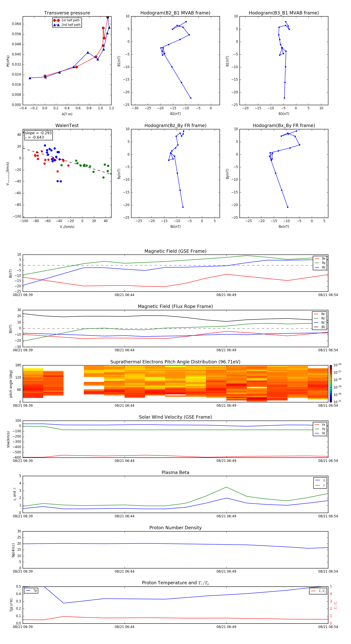The width and height of the screenshot is (351, 644).
Task: Click the "A(T·m)" x-axis label
Action: 67,114
